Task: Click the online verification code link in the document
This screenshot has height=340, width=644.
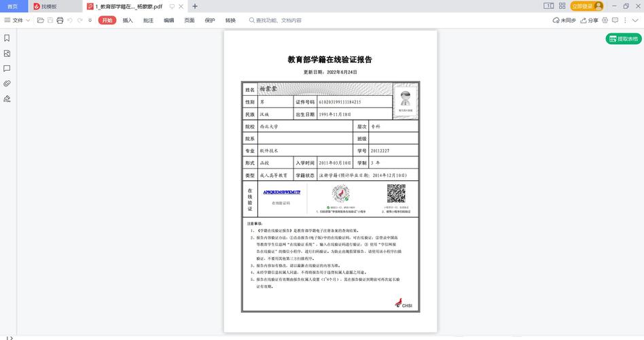Action: point(282,192)
